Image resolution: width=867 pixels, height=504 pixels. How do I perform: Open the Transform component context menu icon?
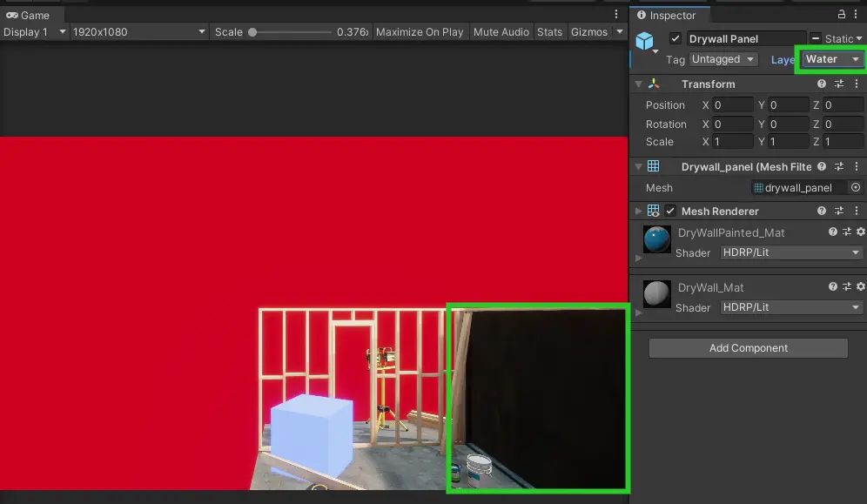click(857, 84)
